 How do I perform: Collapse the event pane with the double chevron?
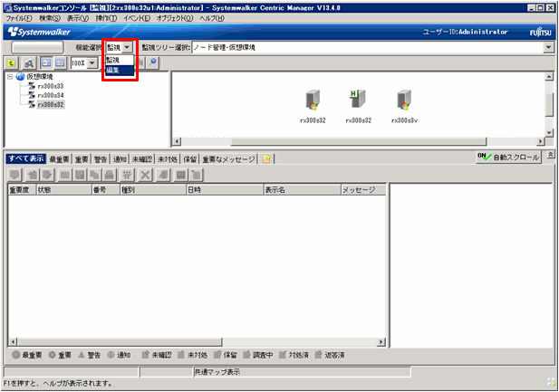[551, 155]
